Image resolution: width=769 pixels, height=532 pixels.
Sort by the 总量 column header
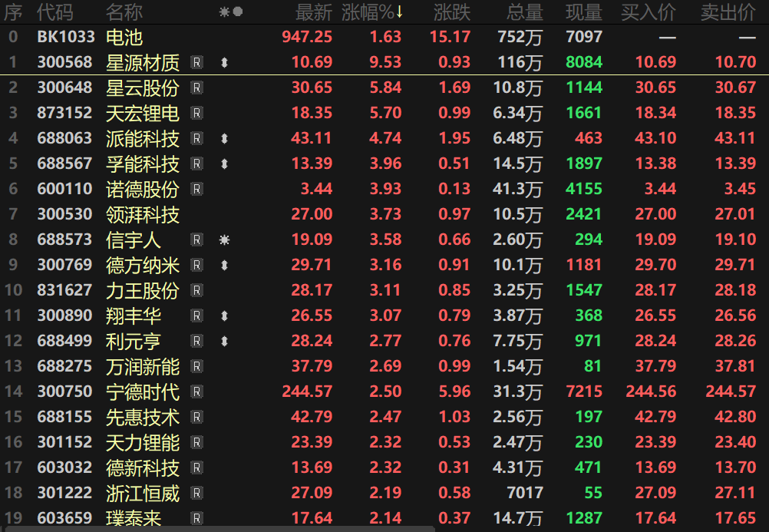pyautogui.click(x=525, y=12)
